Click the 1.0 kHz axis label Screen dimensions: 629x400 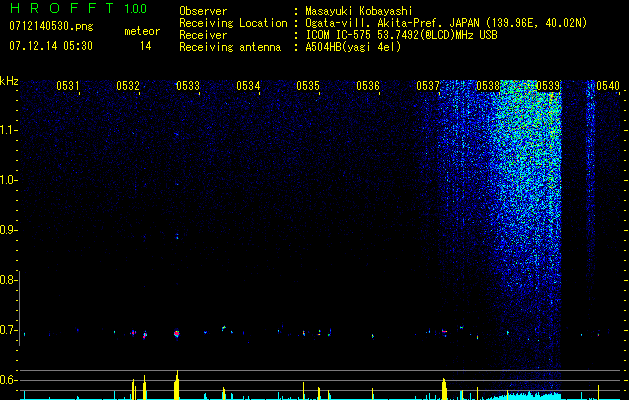click(x=8, y=180)
